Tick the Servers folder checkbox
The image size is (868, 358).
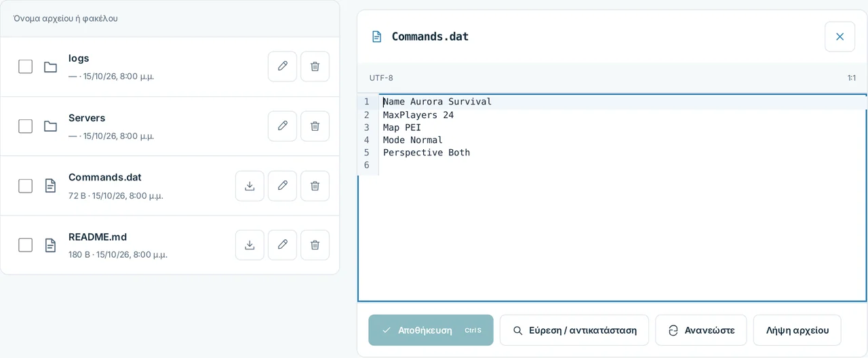25,126
